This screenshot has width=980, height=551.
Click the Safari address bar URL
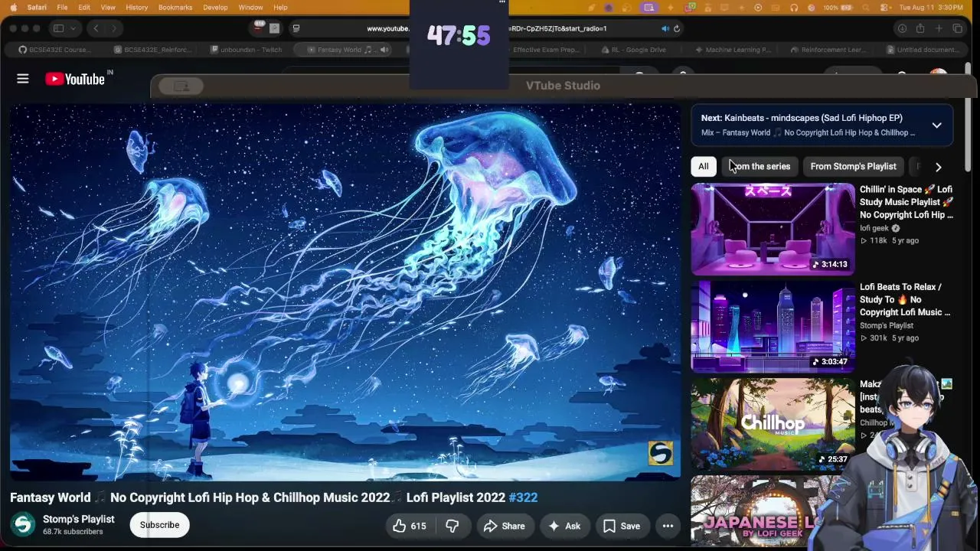(x=486, y=28)
